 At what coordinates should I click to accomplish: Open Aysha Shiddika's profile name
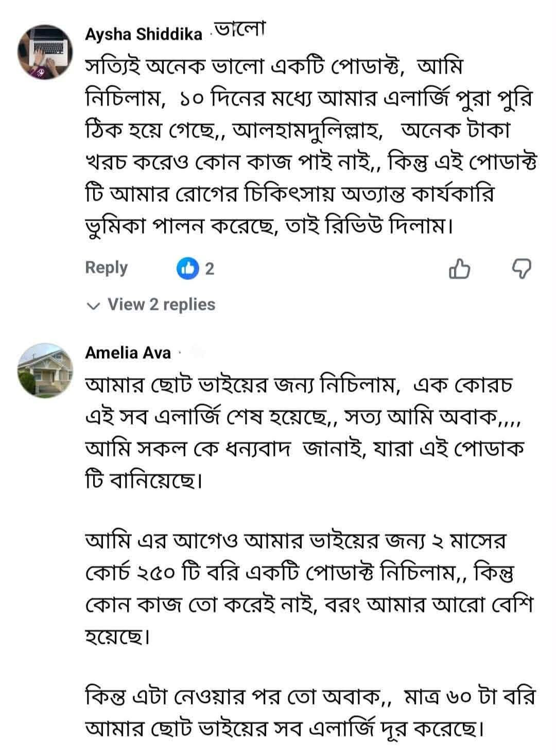(x=143, y=34)
